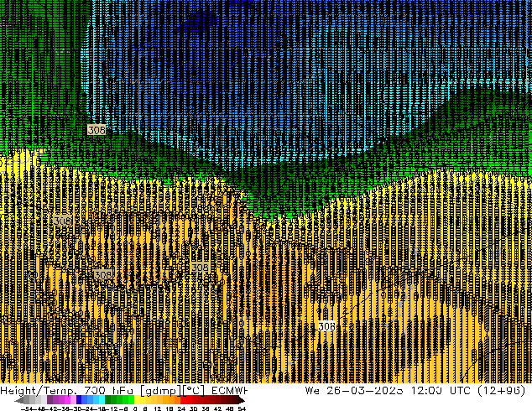Click the dark right arrow end of the legend

coord(241,400)
